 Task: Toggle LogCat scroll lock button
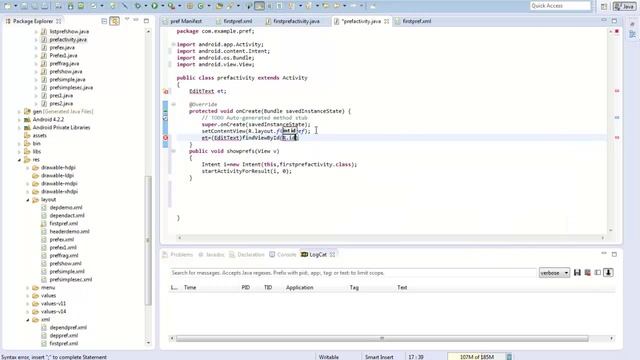click(x=608, y=273)
